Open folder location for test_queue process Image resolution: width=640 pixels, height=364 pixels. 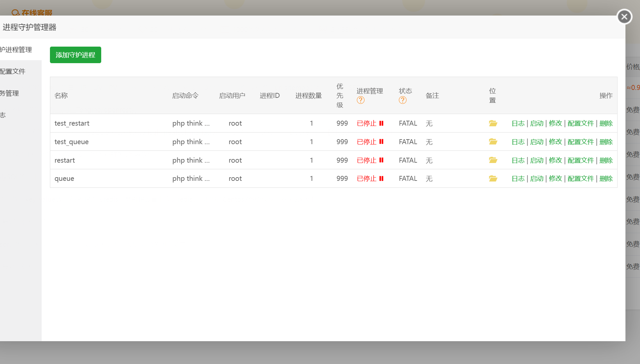(x=493, y=142)
